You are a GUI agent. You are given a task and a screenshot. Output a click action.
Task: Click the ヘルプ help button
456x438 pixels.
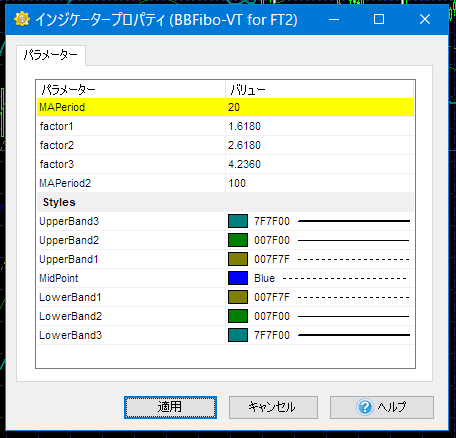tap(382, 407)
